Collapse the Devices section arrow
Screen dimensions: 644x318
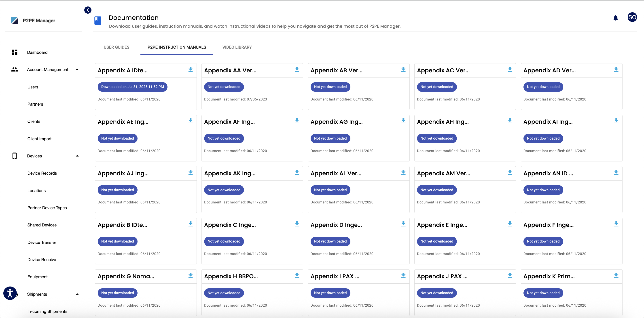coord(77,156)
